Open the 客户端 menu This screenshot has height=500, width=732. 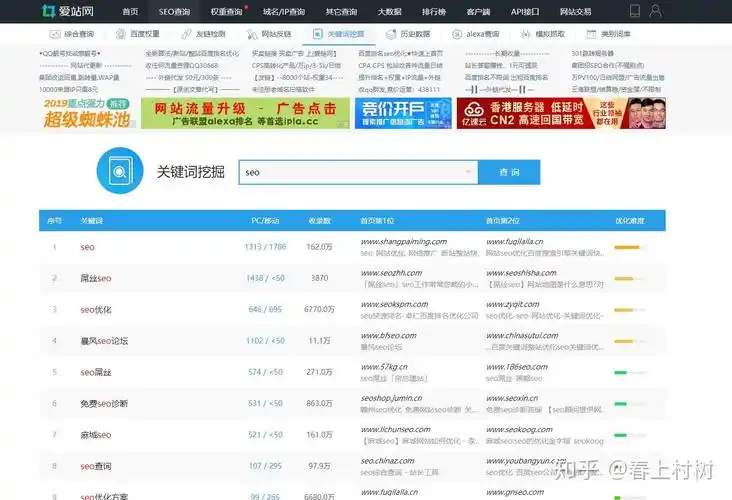pyautogui.click(x=479, y=12)
